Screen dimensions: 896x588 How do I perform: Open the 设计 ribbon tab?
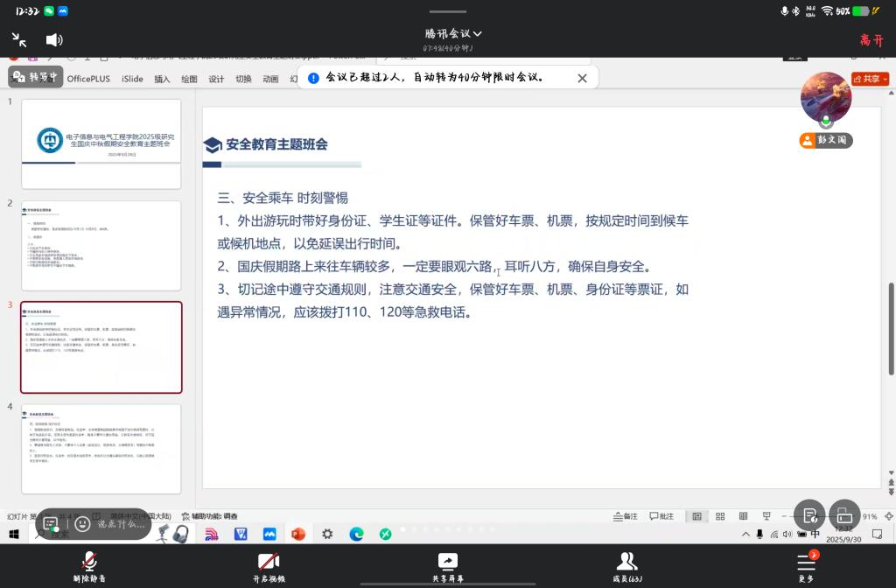pos(216,79)
